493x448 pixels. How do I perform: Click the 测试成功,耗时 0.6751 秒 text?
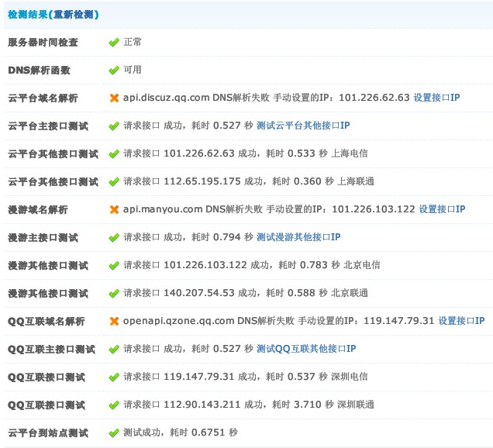point(181,432)
